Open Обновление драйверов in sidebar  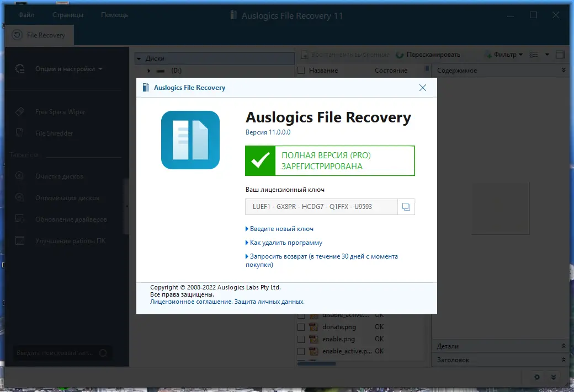[x=71, y=219]
